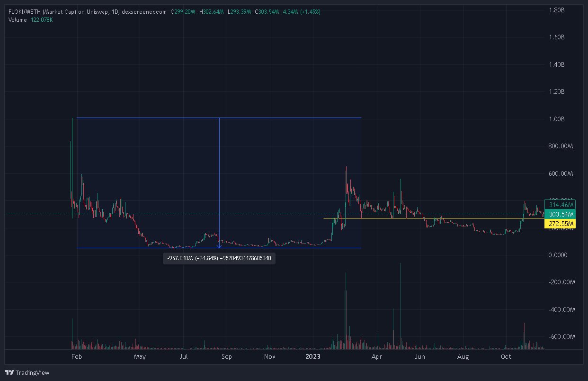Click the Oct label on time axis

pyautogui.click(x=506, y=357)
